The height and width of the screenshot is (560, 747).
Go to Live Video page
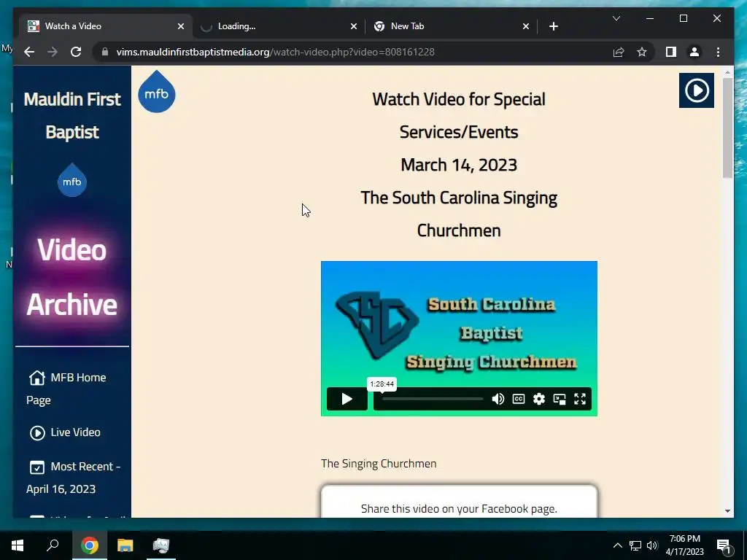(65, 432)
